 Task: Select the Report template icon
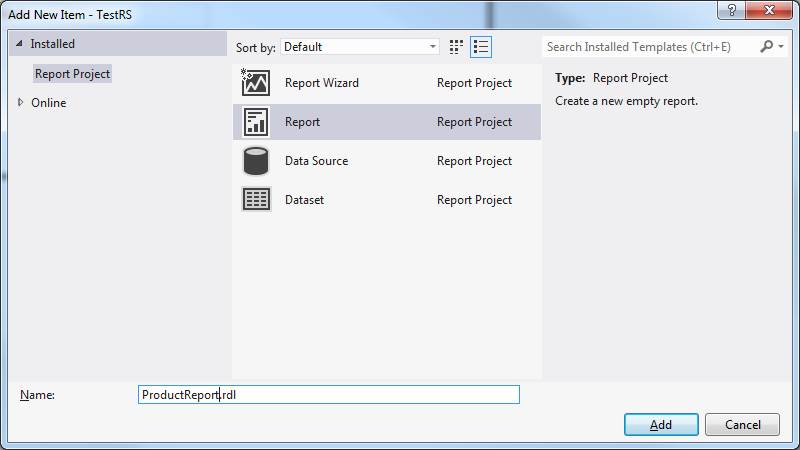point(257,122)
